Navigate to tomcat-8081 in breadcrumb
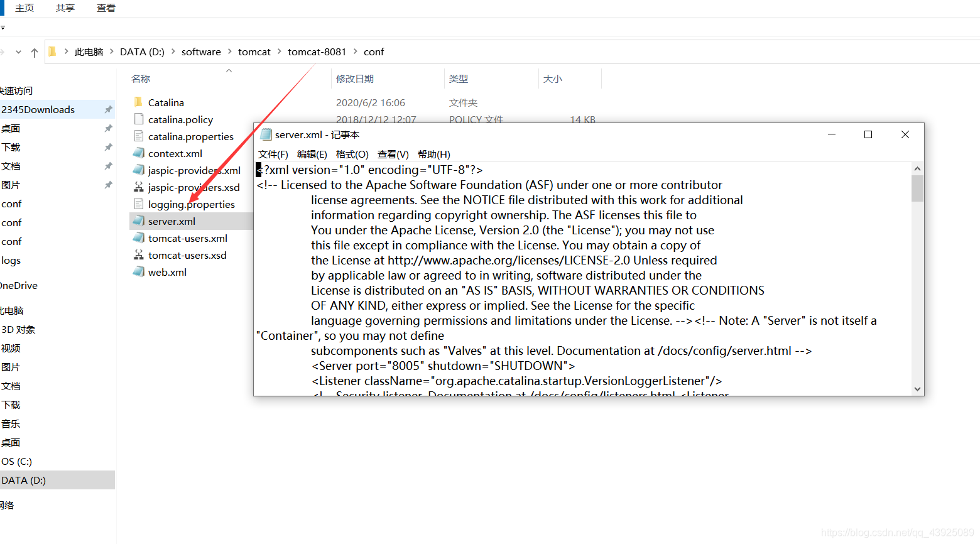This screenshot has height=544, width=980. tap(317, 52)
